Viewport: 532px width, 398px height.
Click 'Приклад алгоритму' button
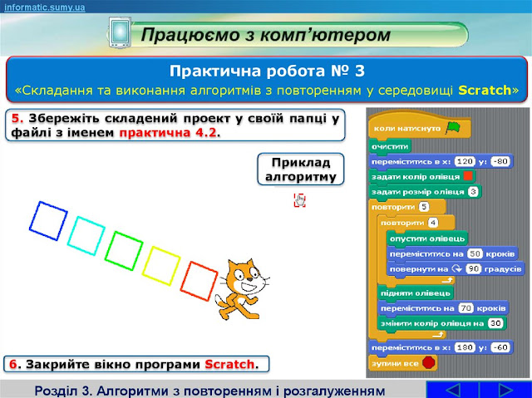301,170
